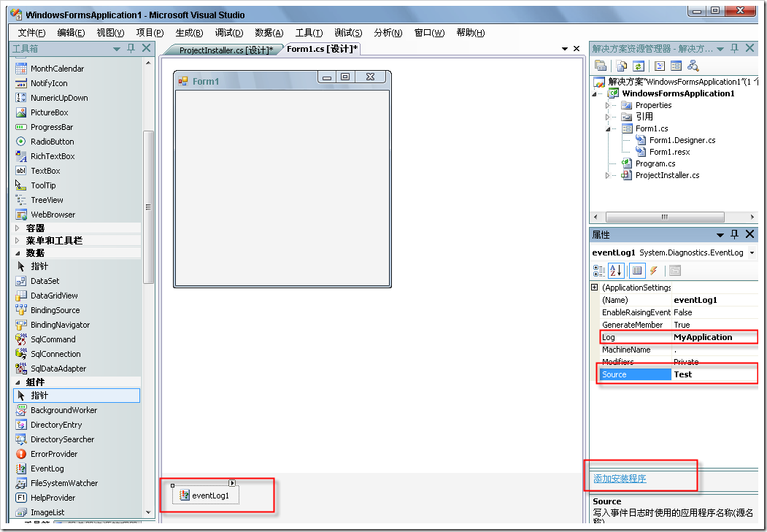This screenshot has width=767, height=532.
Task: Select the FileSystemWatcher component
Action: pos(64,483)
